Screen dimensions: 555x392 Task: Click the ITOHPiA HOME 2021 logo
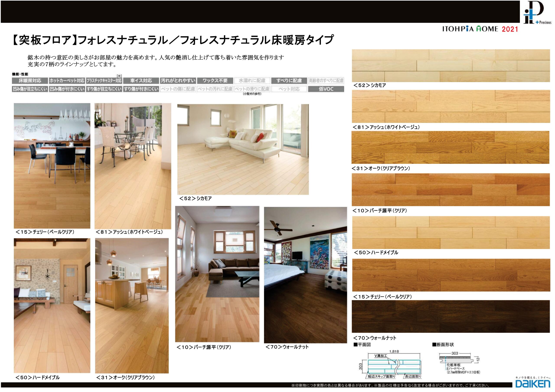[480, 29]
